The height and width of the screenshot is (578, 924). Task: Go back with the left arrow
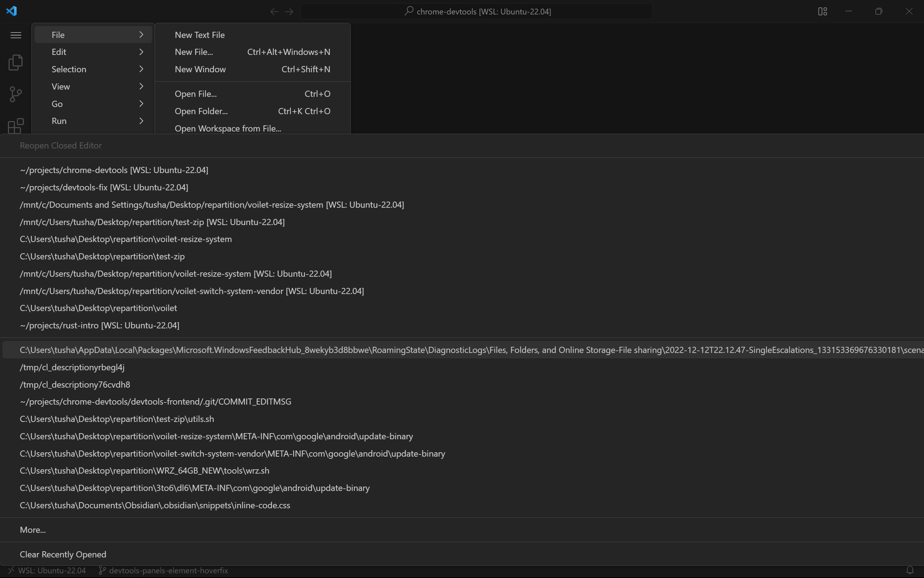[274, 12]
